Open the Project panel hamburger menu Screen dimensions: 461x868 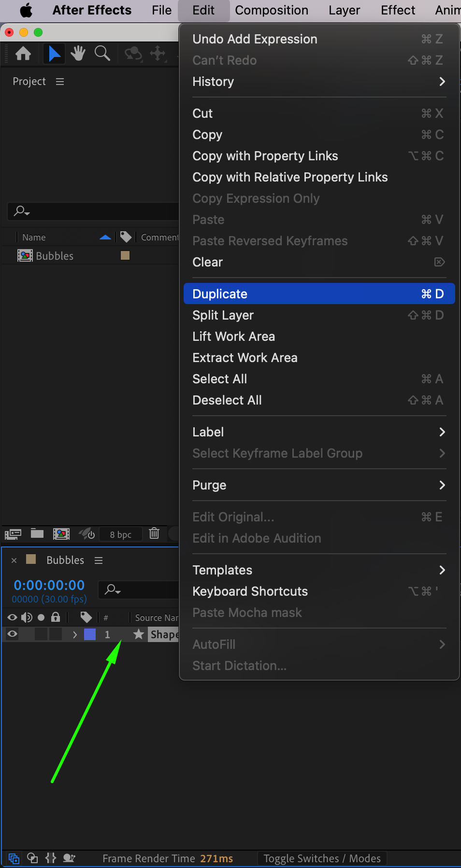pyautogui.click(x=60, y=82)
